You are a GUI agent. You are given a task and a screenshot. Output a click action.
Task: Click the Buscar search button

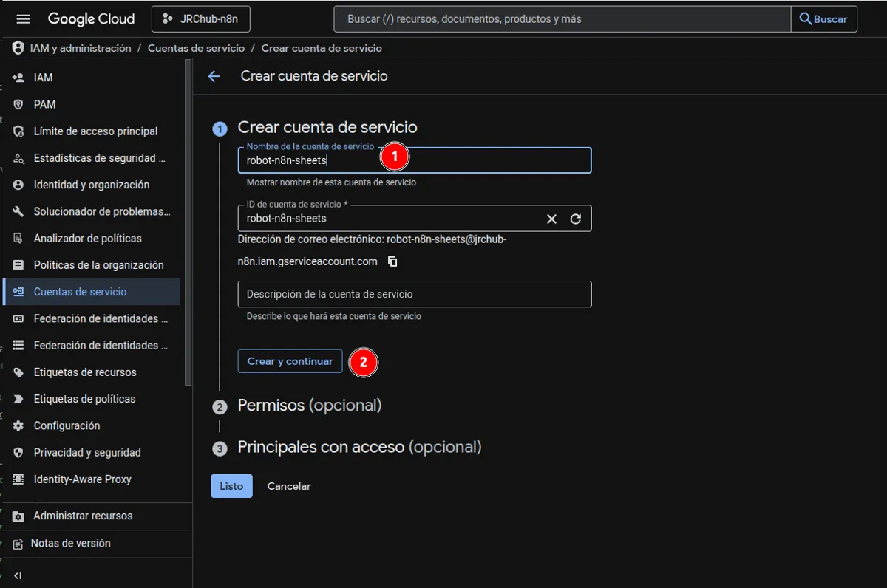824,19
